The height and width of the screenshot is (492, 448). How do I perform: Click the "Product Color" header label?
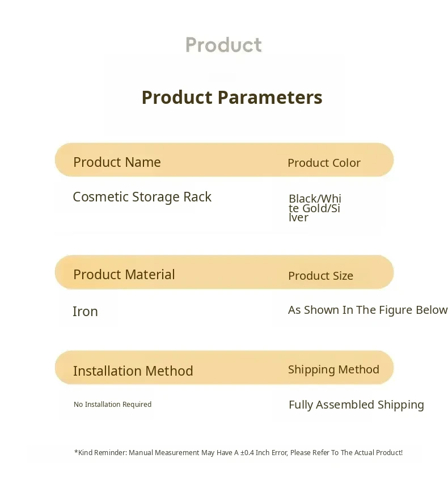324,163
